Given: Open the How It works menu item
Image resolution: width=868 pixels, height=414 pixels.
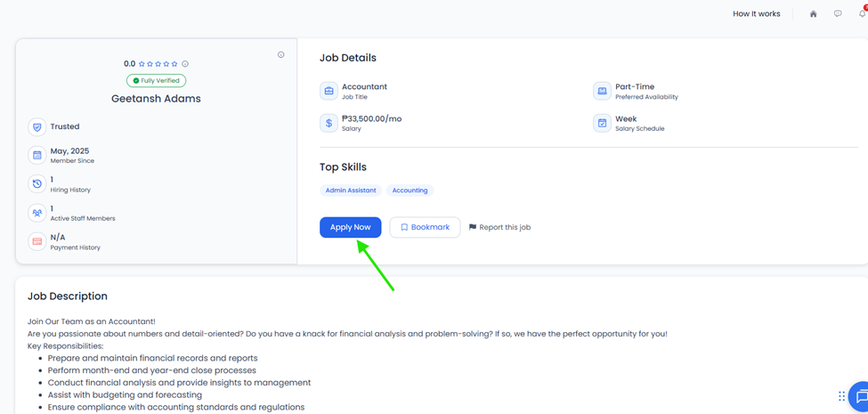Looking at the screenshot, I should (x=756, y=14).
